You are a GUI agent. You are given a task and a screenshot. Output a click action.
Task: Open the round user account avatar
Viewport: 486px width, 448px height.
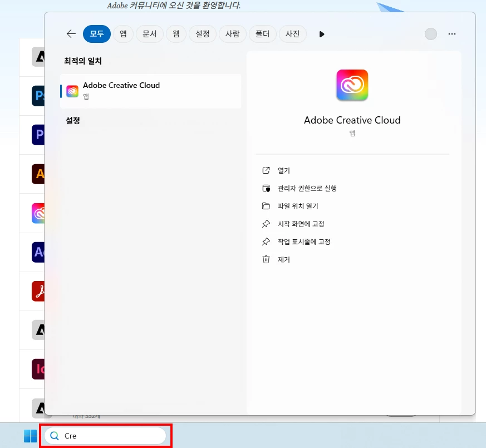pos(430,34)
